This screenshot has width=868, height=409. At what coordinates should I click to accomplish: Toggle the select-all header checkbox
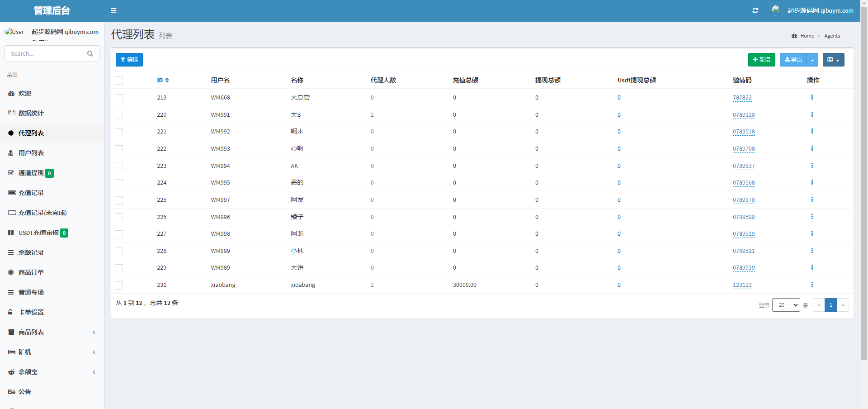click(119, 81)
